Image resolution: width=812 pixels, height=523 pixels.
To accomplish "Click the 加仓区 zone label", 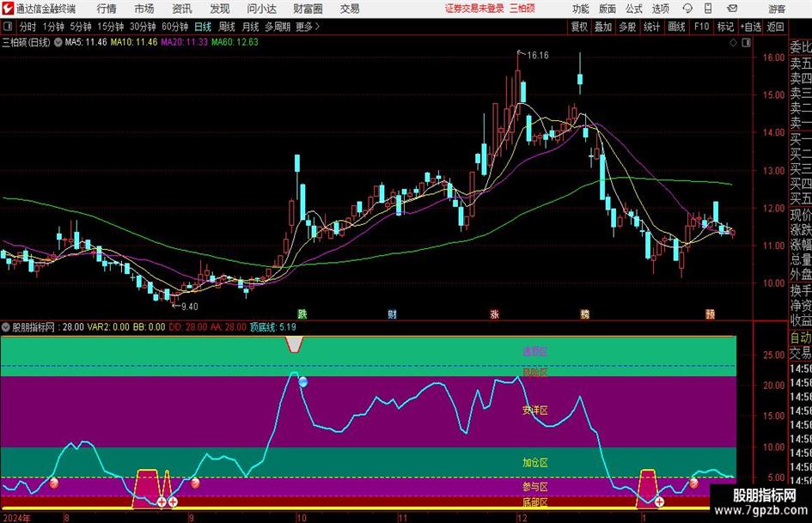I will [535, 462].
